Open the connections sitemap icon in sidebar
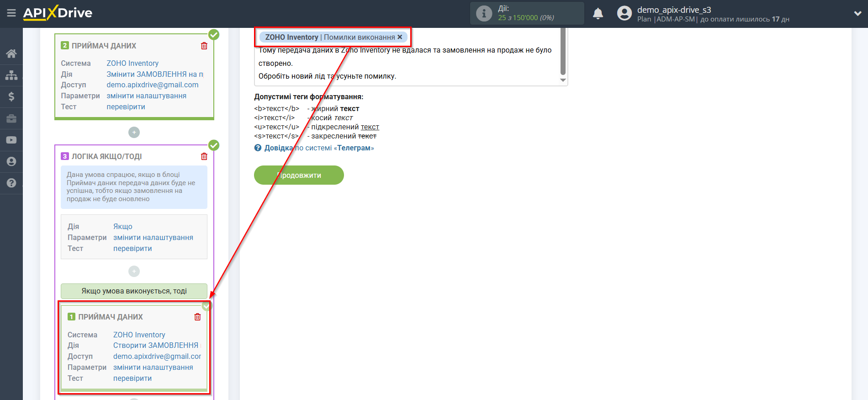This screenshot has height=400, width=868. click(11, 75)
